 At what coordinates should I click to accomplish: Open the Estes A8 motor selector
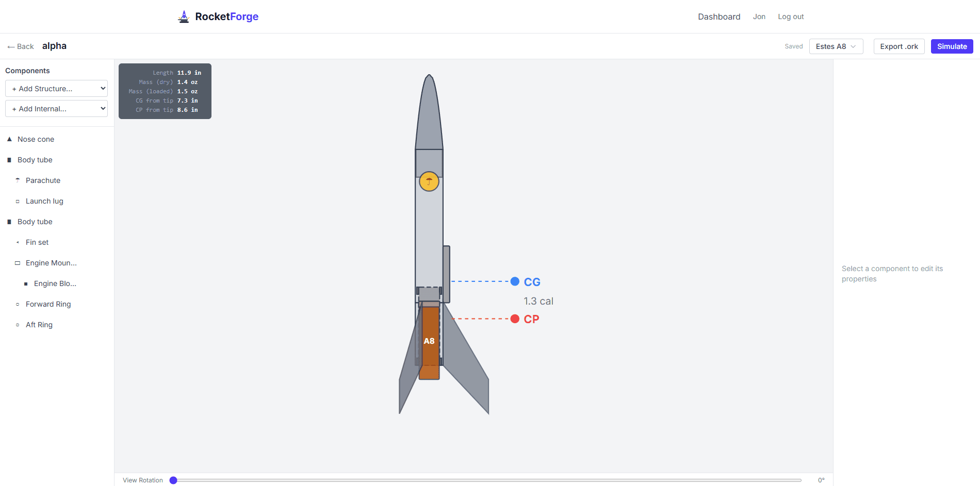836,46
